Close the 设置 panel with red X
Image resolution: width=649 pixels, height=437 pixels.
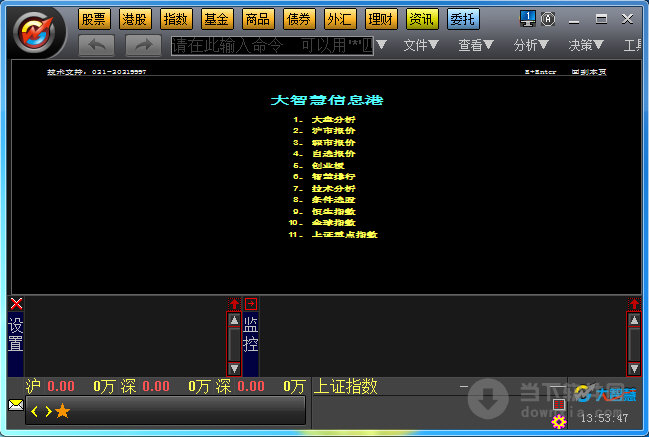[17, 304]
